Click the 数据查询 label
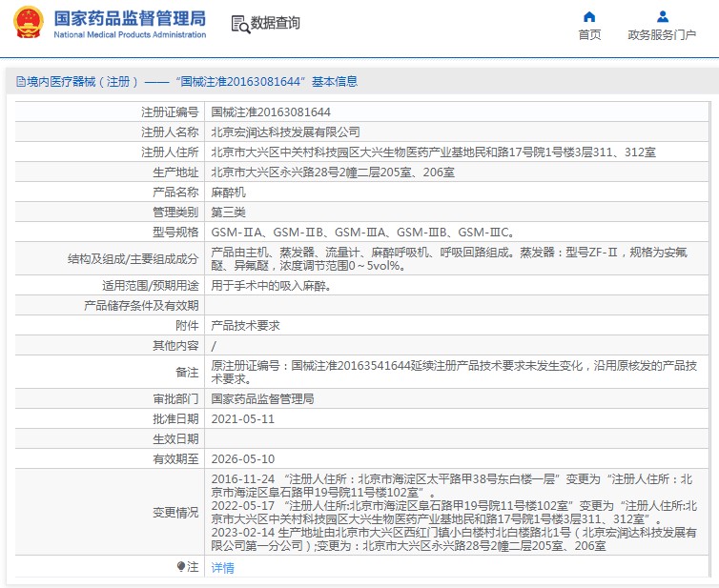This screenshot has width=719, height=588. (276, 23)
